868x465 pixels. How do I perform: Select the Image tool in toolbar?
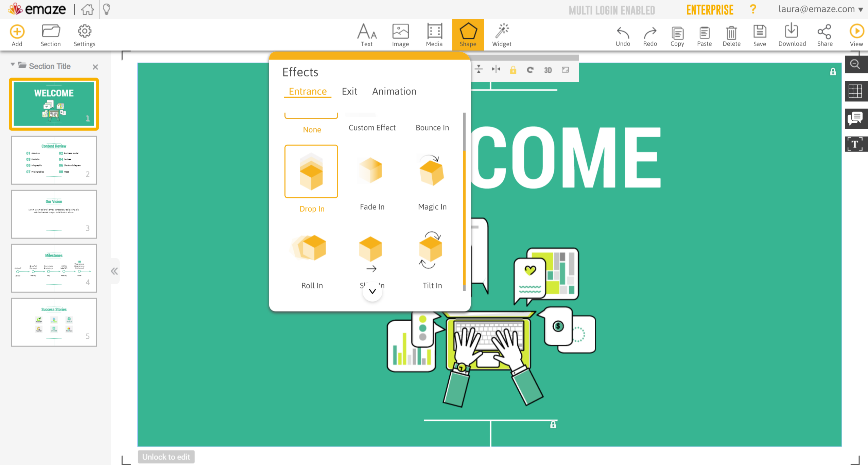pos(400,34)
